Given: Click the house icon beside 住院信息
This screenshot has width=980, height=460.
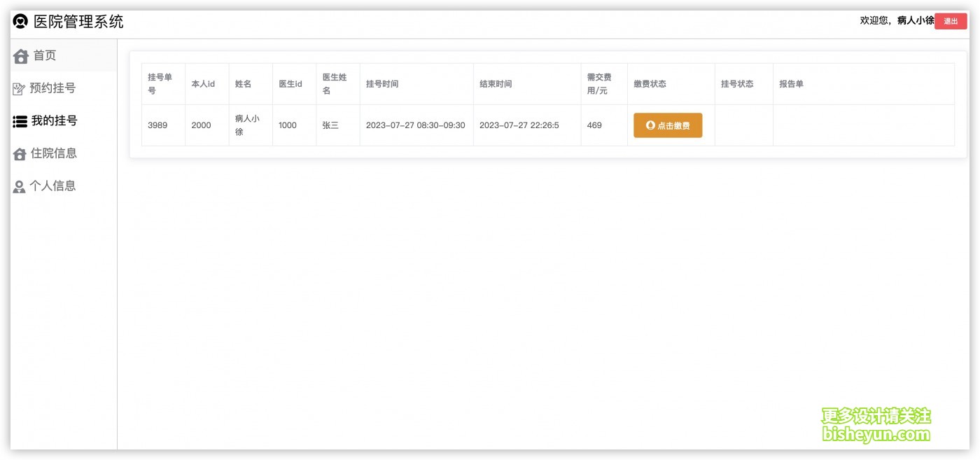Looking at the screenshot, I should coord(20,154).
